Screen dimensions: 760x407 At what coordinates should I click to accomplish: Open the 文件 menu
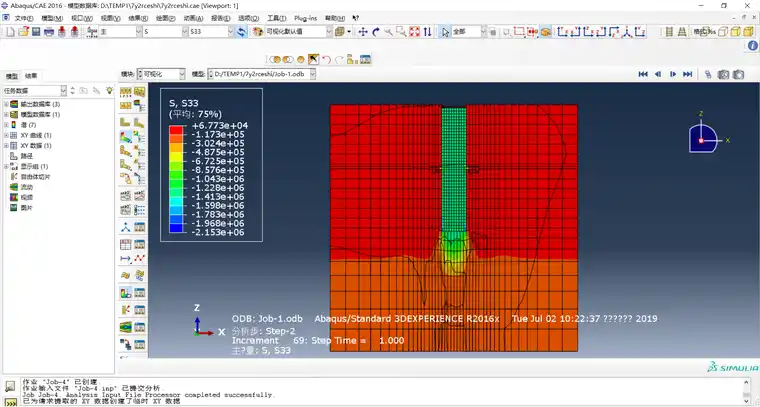click(x=24, y=18)
